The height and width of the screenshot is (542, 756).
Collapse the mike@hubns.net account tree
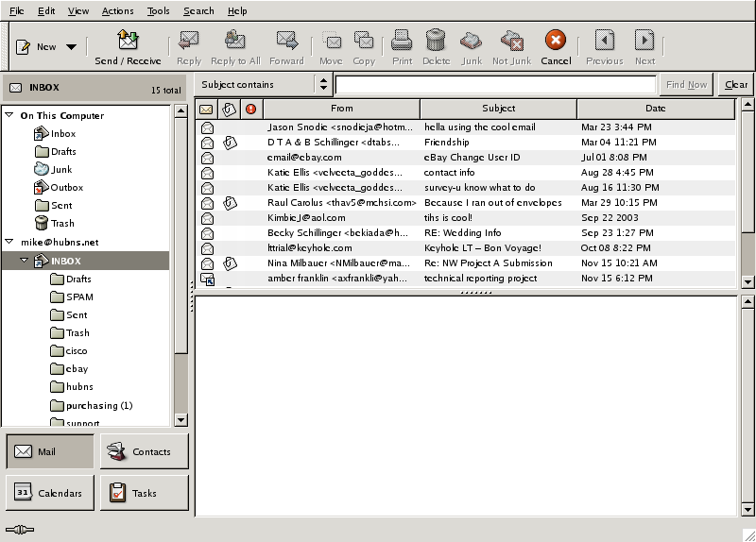click(x=9, y=242)
